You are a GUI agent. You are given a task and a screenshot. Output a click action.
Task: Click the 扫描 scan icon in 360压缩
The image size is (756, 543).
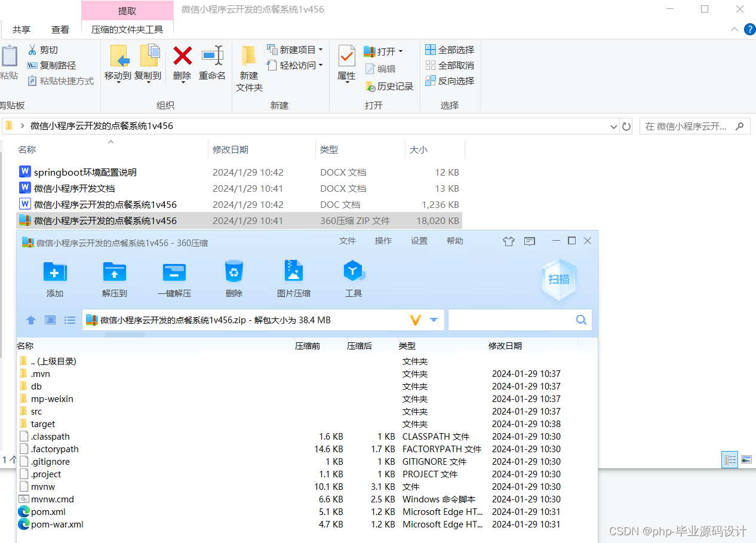tap(559, 279)
